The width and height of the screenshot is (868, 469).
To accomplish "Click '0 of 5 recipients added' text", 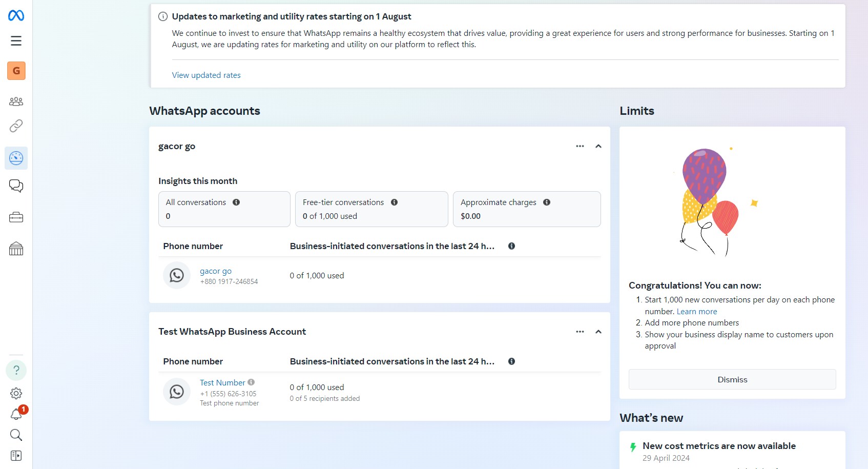I will tap(325, 398).
